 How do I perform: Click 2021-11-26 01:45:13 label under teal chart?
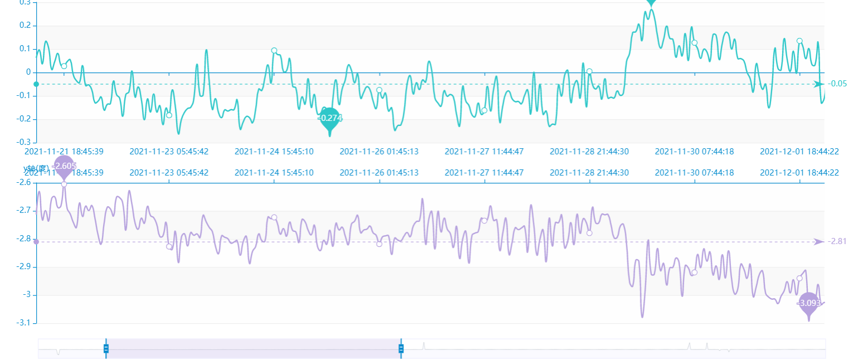pyautogui.click(x=379, y=151)
